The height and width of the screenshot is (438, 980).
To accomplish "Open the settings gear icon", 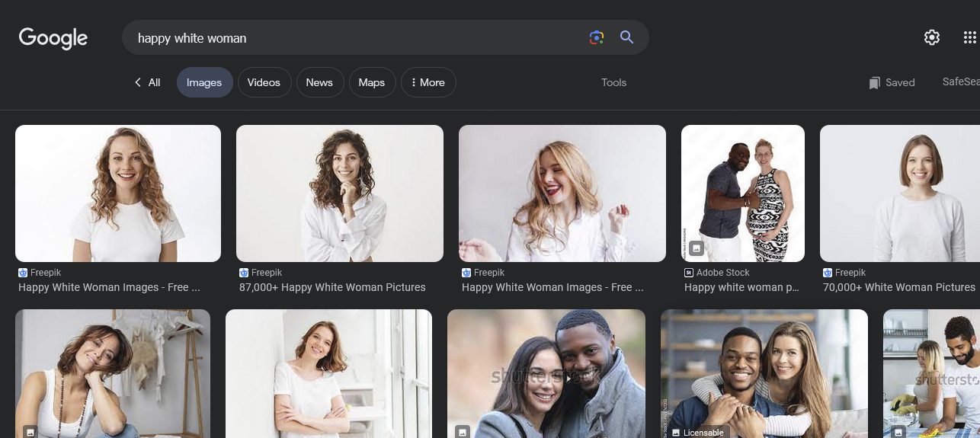I will pos(931,37).
